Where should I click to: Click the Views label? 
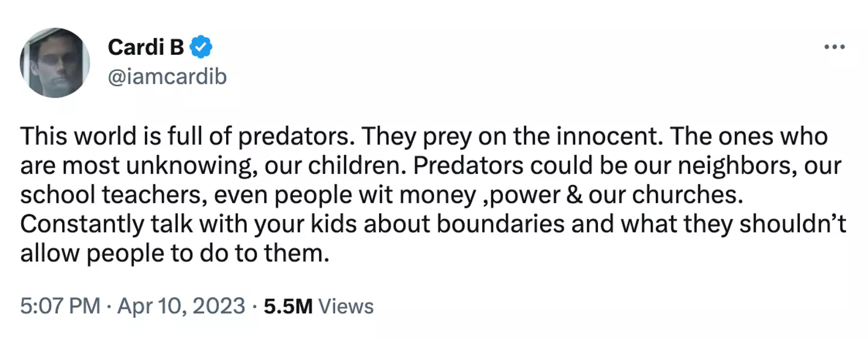[345, 306]
